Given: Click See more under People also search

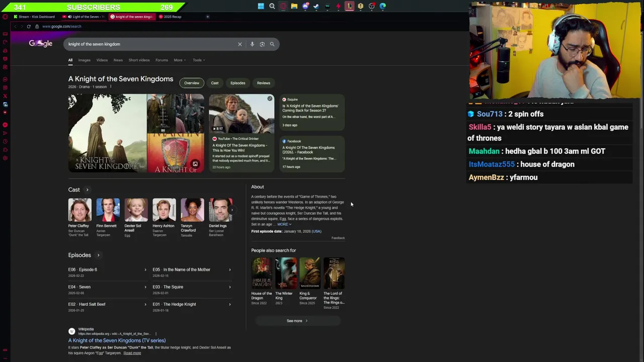Looking at the screenshot, I should click(297, 321).
